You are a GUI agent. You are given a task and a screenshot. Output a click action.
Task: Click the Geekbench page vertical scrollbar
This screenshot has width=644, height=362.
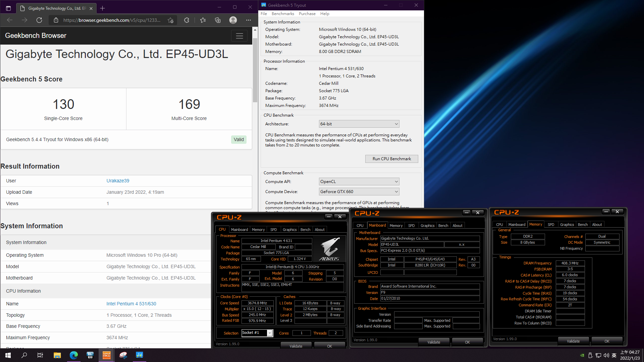point(255,70)
